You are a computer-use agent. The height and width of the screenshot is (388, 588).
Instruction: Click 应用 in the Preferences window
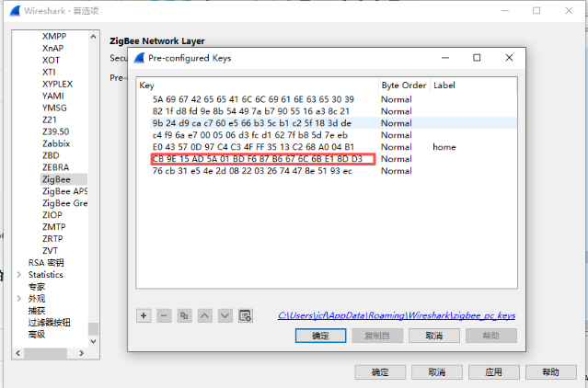pos(494,372)
